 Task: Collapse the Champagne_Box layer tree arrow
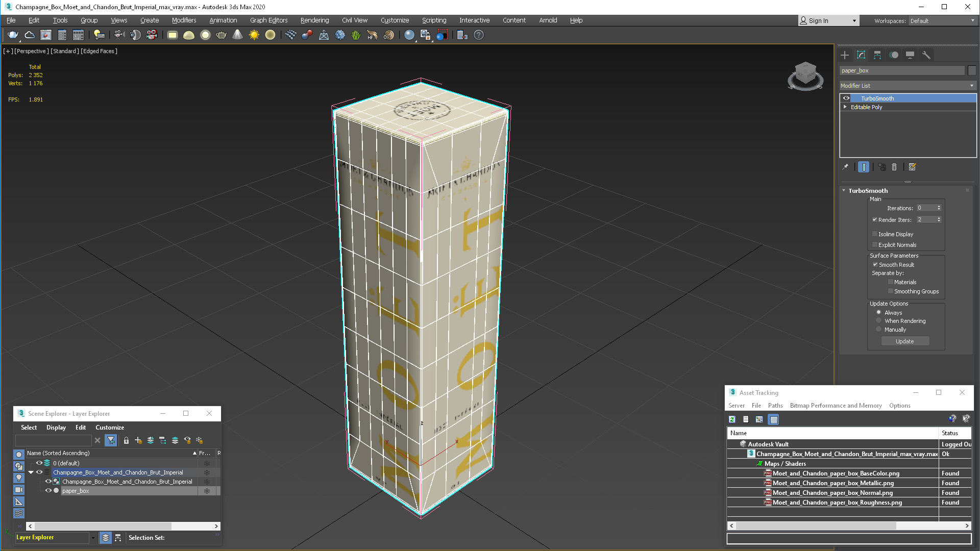click(x=31, y=472)
